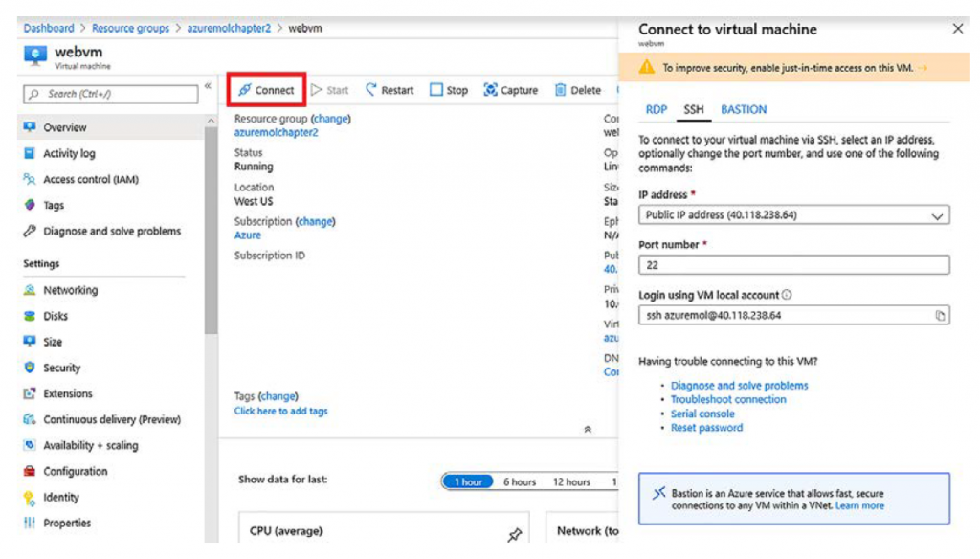
Task: Delete the virtual machine
Action: pyautogui.click(x=577, y=90)
